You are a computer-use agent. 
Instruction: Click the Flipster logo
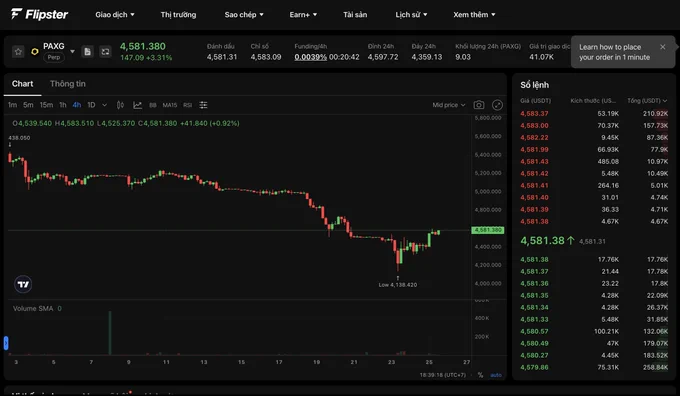39,14
